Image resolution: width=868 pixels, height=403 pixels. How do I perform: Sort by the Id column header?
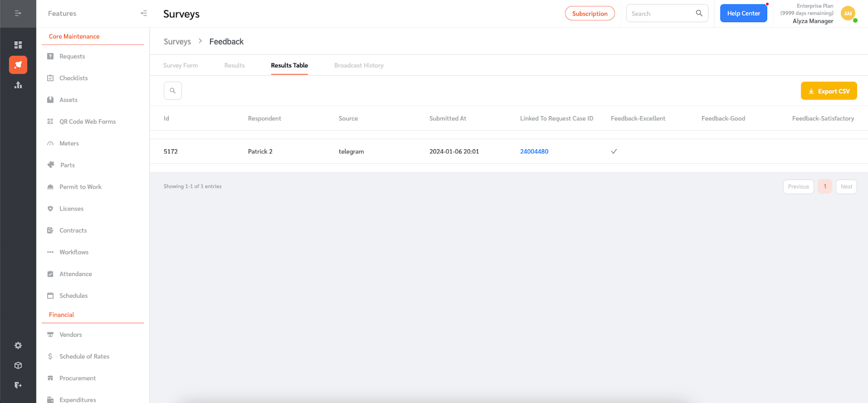167,118
